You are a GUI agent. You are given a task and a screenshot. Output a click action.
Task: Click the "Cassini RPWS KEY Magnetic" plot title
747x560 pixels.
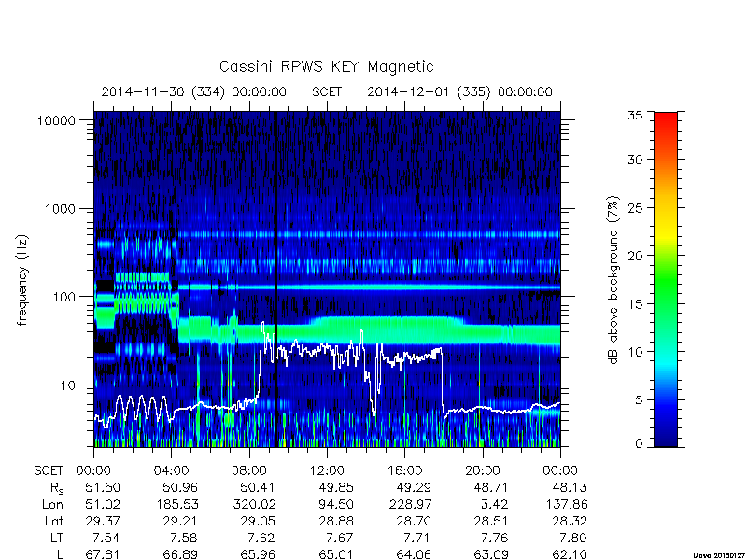click(326, 66)
